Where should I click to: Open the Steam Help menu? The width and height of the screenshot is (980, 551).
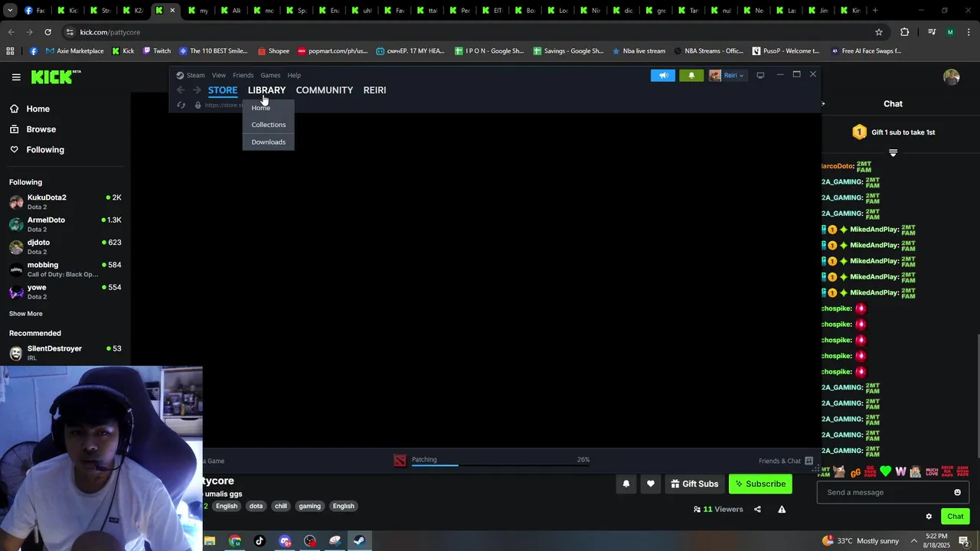pos(294,75)
